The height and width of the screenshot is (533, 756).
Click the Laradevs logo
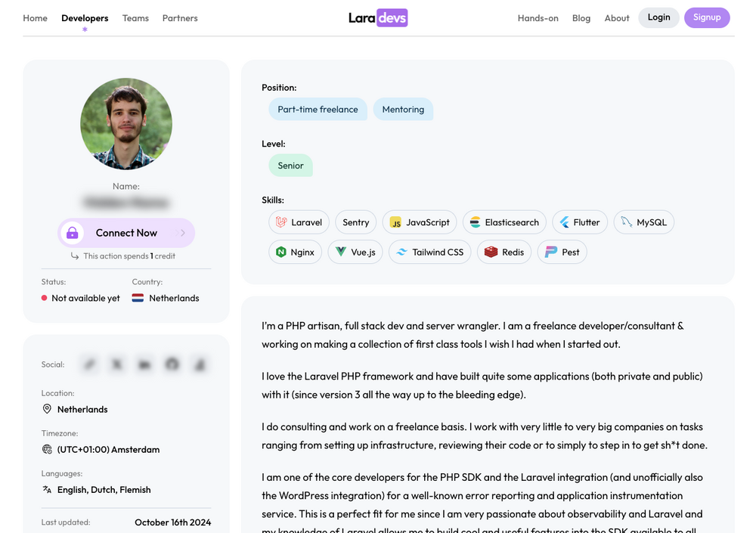(x=378, y=18)
